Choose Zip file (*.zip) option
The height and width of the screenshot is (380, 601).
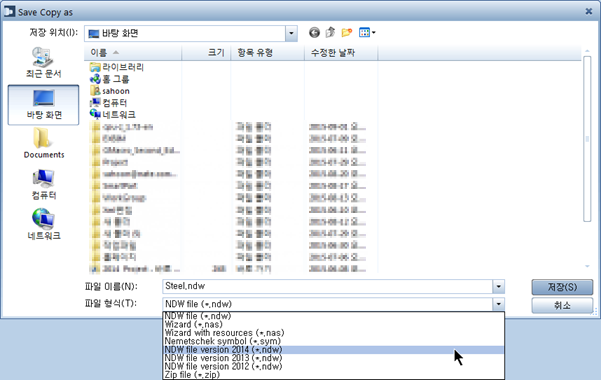coord(333,375)
